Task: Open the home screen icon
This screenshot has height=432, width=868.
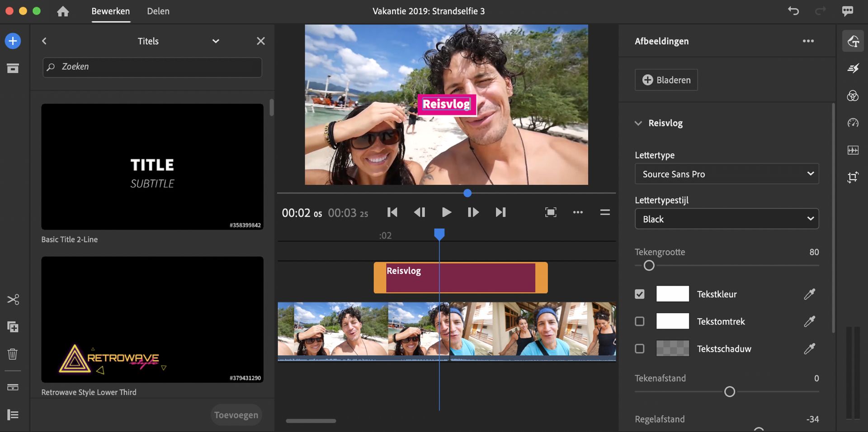Action: [x=63, y=11]
